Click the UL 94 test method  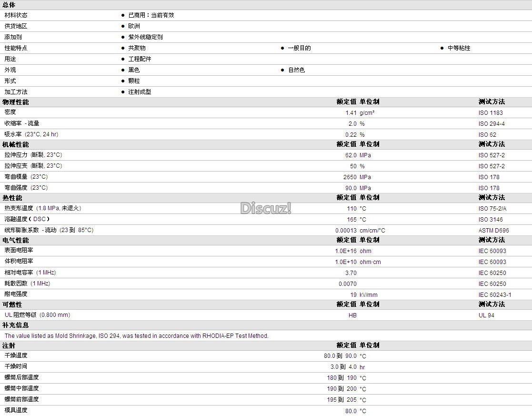coord(486,315)
